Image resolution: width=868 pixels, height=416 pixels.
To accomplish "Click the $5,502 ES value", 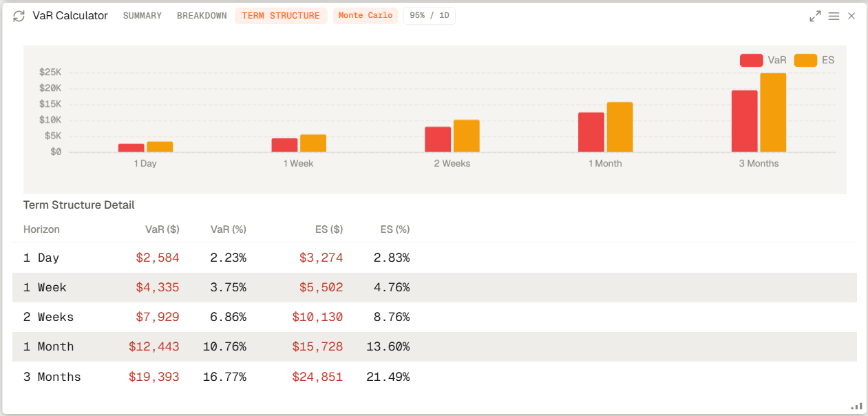I will [x=321, y=287].
